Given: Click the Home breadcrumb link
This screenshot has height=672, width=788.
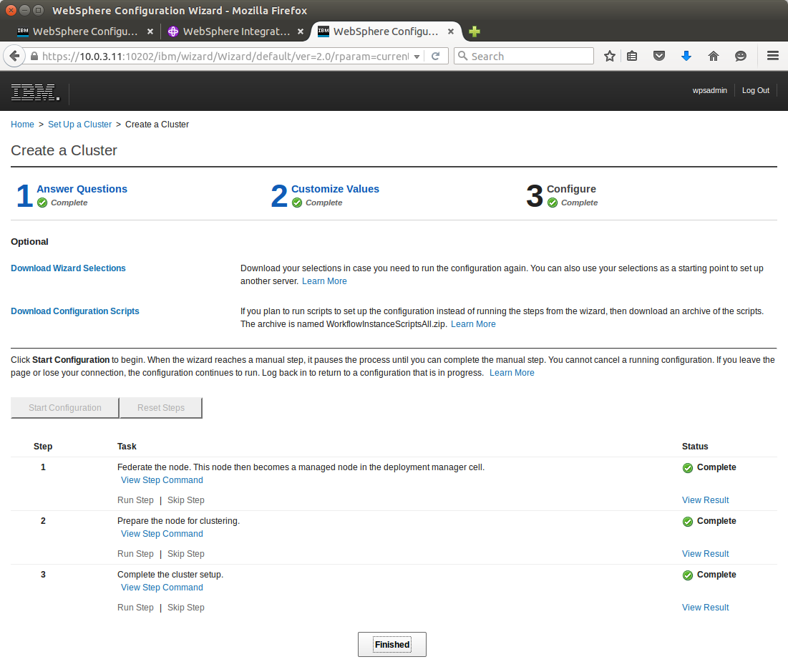Looking at the screenshot, I should coord(23,125).
